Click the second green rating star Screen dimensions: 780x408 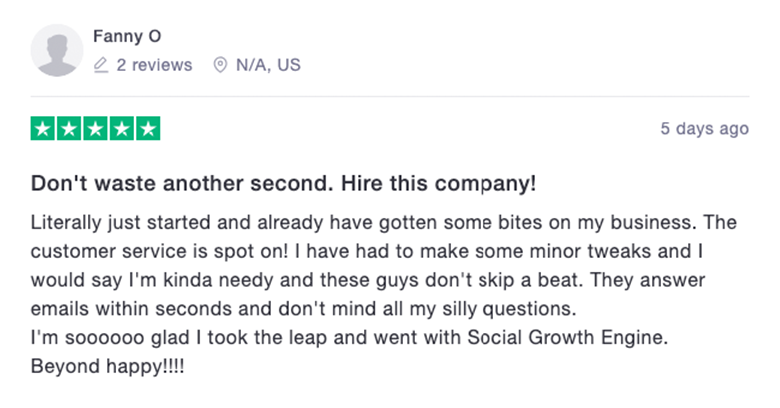pos(69,128)
